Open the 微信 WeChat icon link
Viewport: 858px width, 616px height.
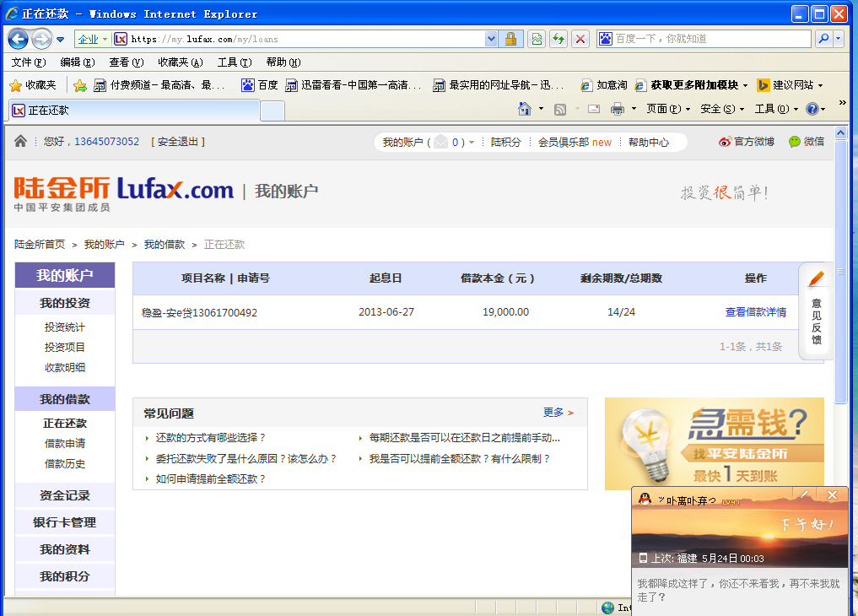(795, 142)
